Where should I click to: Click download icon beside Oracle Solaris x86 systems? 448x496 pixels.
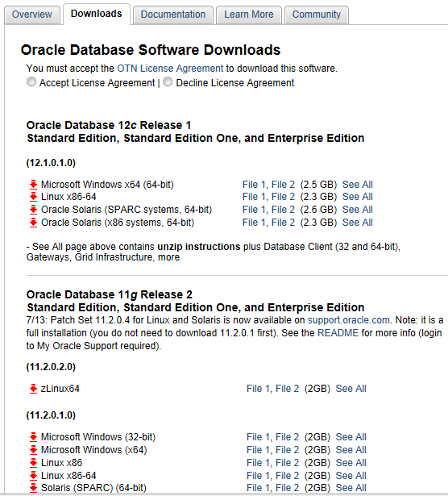(x=33, y=223)
